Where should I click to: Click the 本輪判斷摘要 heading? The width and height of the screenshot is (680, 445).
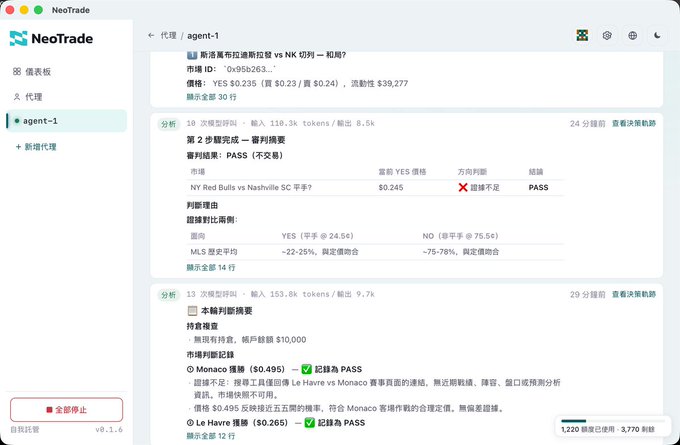click(x=219, y=311)
